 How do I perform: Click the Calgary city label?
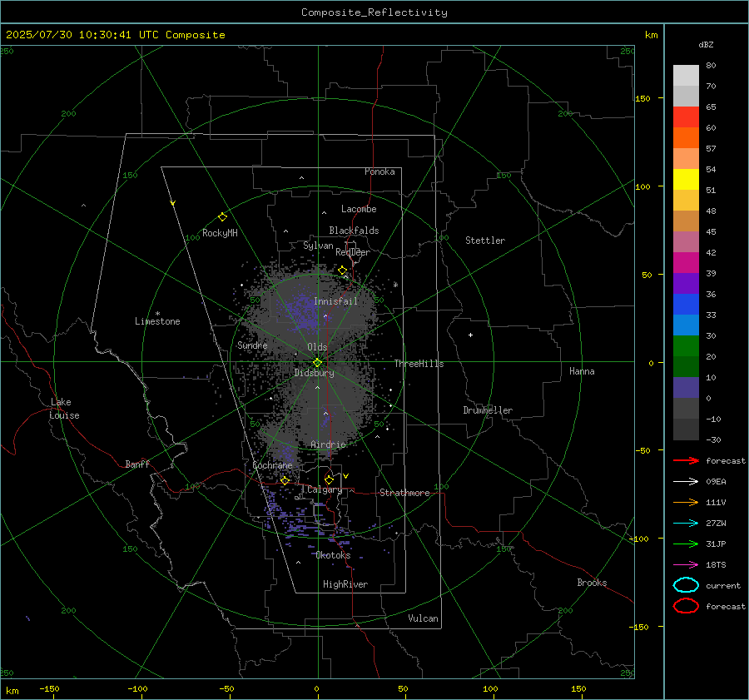point(325,489)
